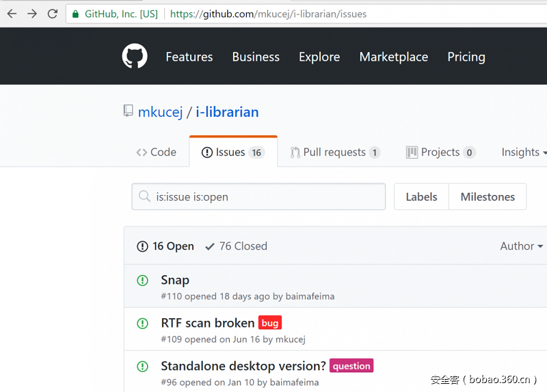Click the 1 count badge on Pull requests
The width and height of the screenshot is (547, 392).
pos(375,153)
